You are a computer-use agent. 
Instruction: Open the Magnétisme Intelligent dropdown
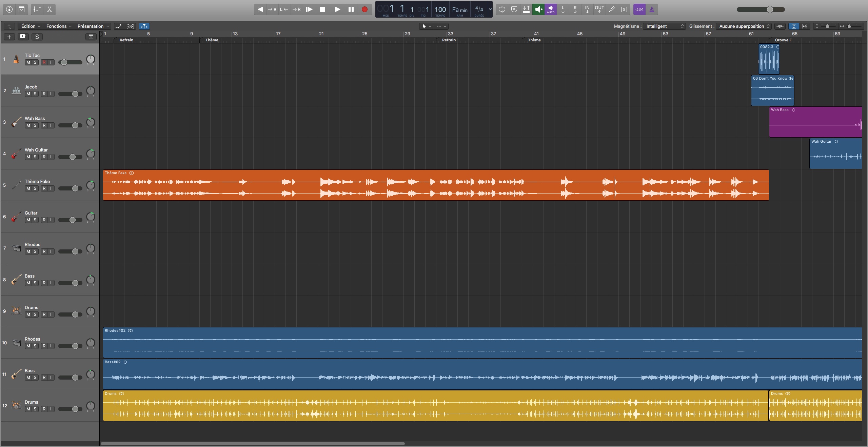pyautogui.click(x=664, y=26)
